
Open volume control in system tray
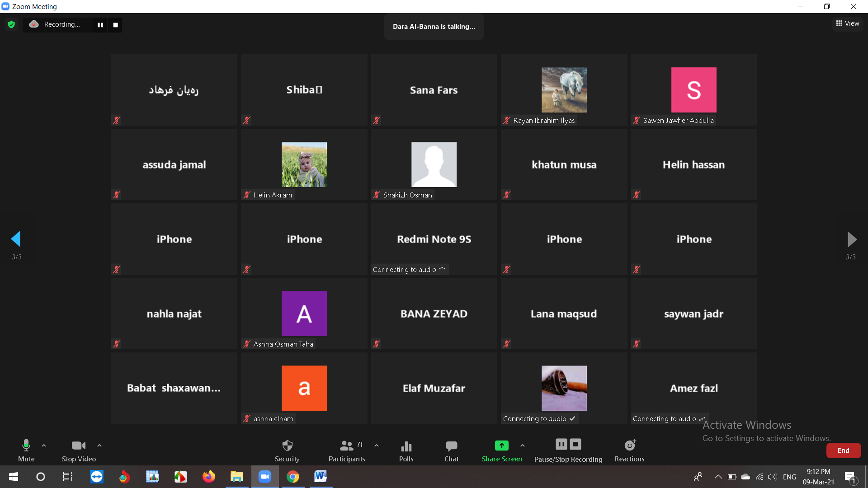[772, 477]
